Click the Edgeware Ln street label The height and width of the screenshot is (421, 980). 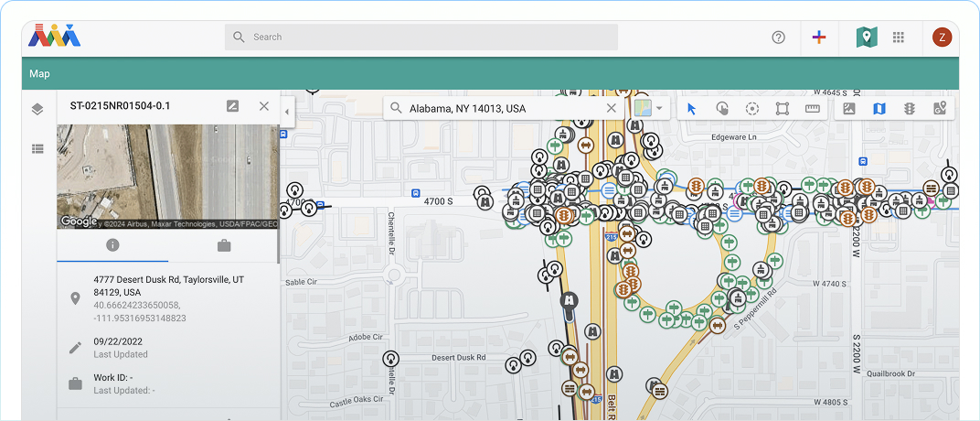point(734,136)
